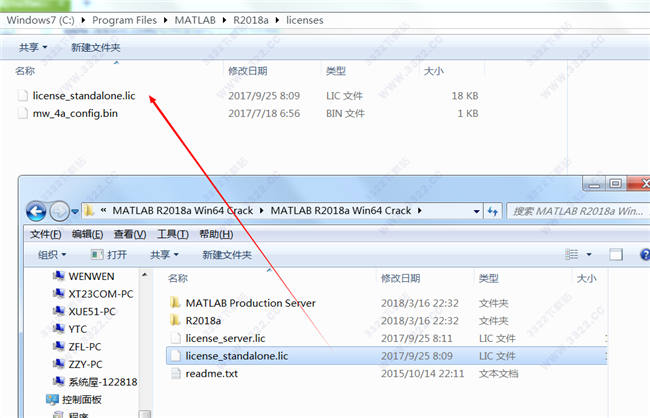Open the 文件(F) menu
The height and width of the screenshot is (418, 650).
[46, 234]
